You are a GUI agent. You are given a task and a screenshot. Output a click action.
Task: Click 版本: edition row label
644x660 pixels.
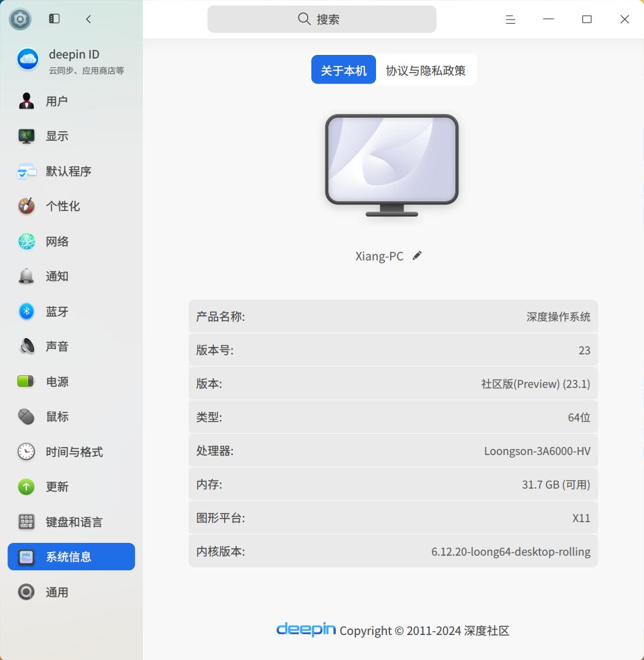coord(209,384)
